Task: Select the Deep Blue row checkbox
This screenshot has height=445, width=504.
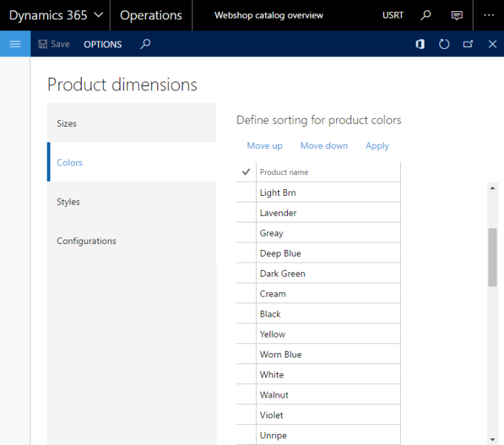Action: click(x=246, y=253)
